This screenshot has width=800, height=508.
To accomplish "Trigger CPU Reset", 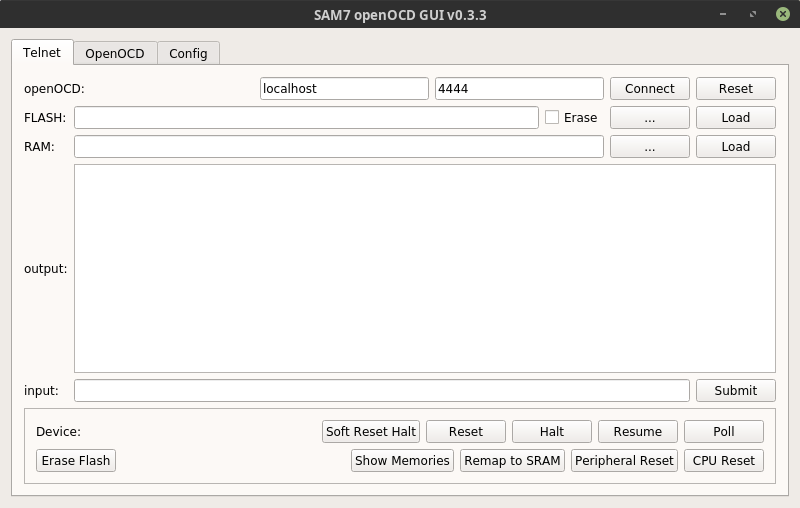I will pyautogui.click(x=724, y=461).
